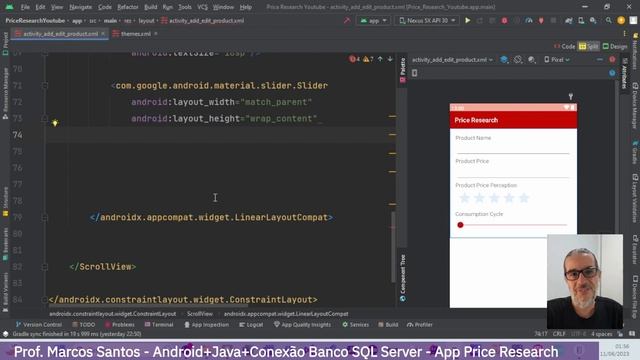Open the TODO tool window

click(84, 325)
